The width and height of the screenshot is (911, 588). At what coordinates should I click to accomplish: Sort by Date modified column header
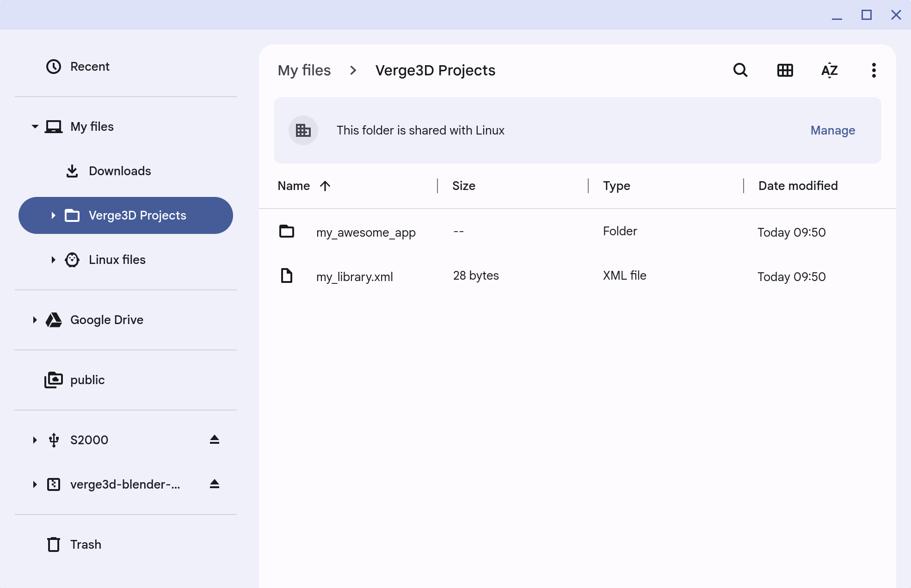tap(798, 186)
